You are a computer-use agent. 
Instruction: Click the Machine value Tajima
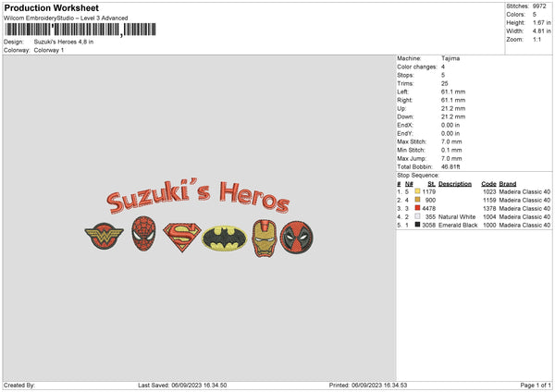(x=450, y=58)
